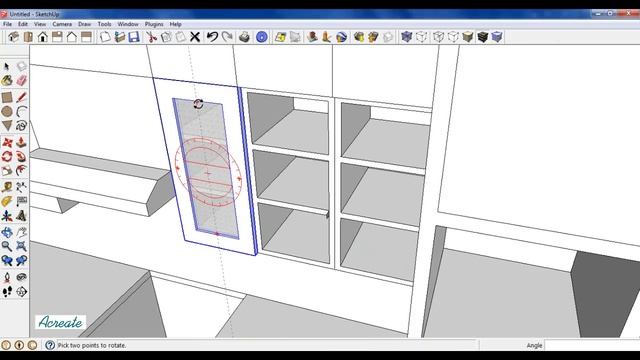This screenshot has height=360, width=640.
Task: Select the Pan hand tool
Action: coord(21,233)
